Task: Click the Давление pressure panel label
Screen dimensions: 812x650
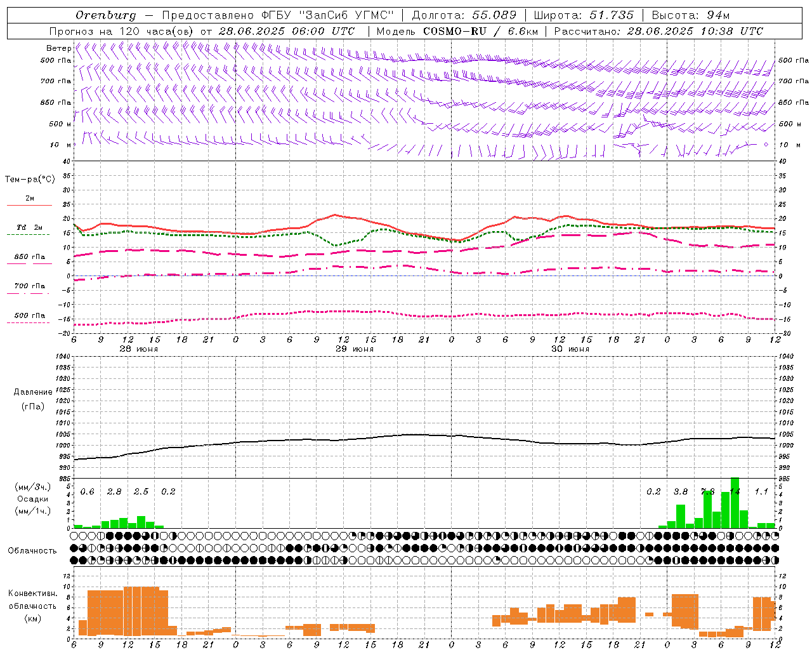Action: [x=33, y=392]
